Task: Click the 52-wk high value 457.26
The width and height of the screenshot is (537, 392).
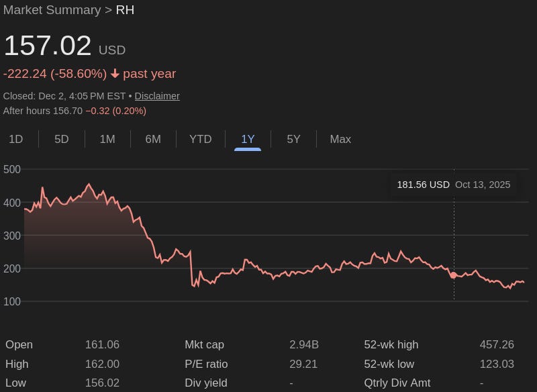Action: click(497, 344)
